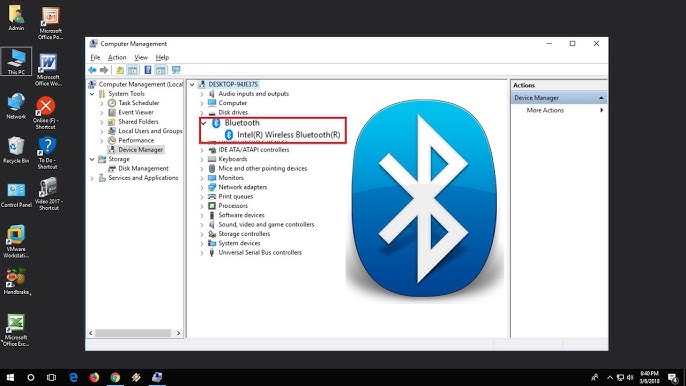Select Task Scheduler in left tree
Viewport: 686px width, 386px height.
139,103
